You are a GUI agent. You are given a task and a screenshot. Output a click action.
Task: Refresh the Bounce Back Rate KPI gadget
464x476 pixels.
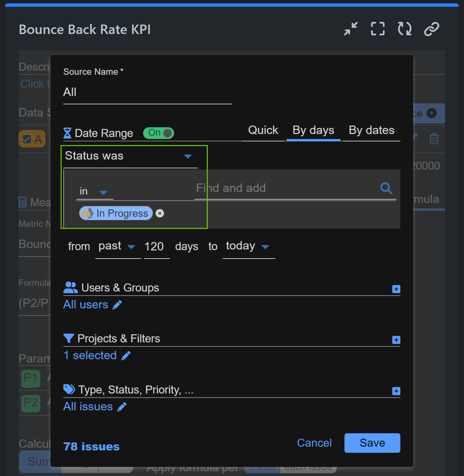(x=404, y=29)
